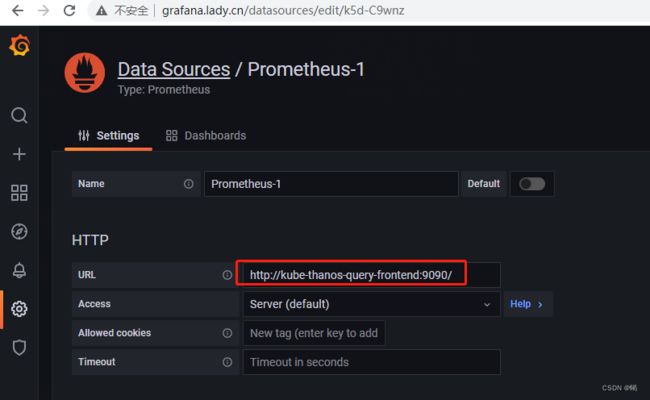This screenshot has height=400, width=650.
Task: Open the Alerting bell icon
Action: [19, 270]
